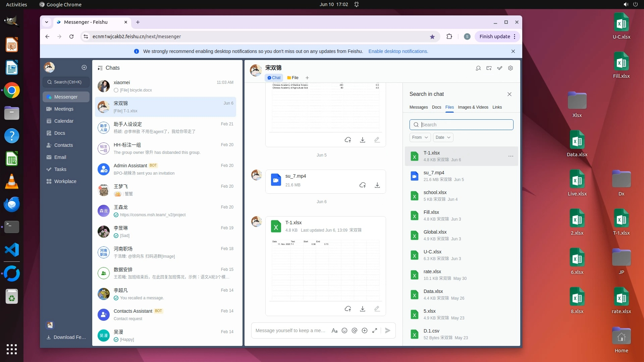Viewport: 644px width, 362px height.
Task: Open text formatting Aa options
Action: coord(334,330)
